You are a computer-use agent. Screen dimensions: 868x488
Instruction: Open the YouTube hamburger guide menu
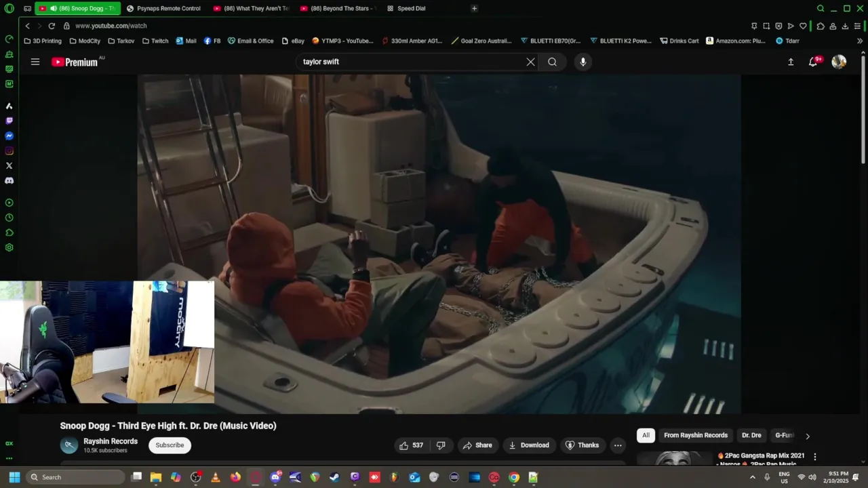35,62
